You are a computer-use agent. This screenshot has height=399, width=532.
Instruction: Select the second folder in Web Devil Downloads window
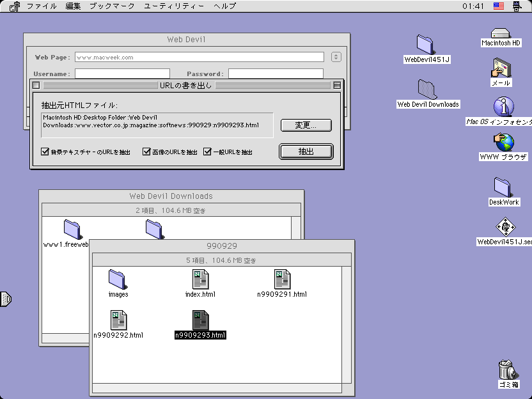pyautogui.click(x=154, y=230)
